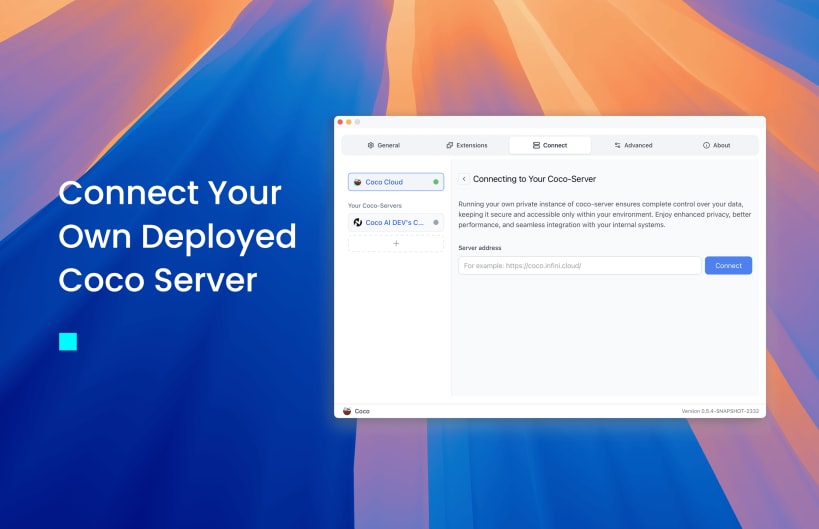This screenshot has height=529, width=819.
Task: Click the Coco logo in the footer
Action: tap(347, 411)
